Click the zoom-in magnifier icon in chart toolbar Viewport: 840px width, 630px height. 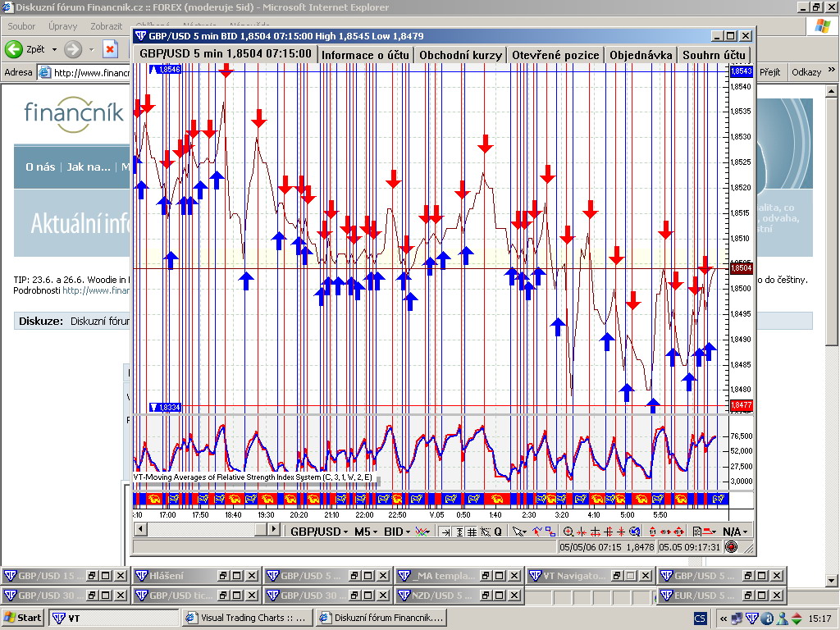click(568, 532)
